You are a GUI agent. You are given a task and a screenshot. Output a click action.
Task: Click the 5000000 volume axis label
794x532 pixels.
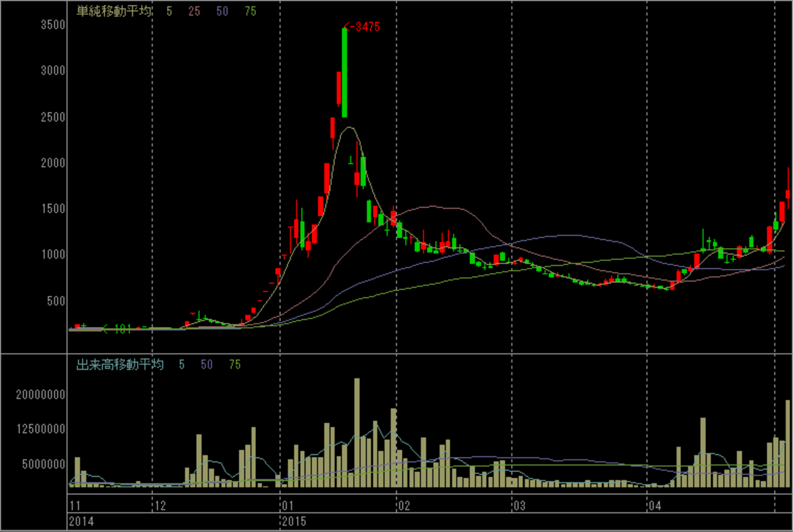point(44,464)
